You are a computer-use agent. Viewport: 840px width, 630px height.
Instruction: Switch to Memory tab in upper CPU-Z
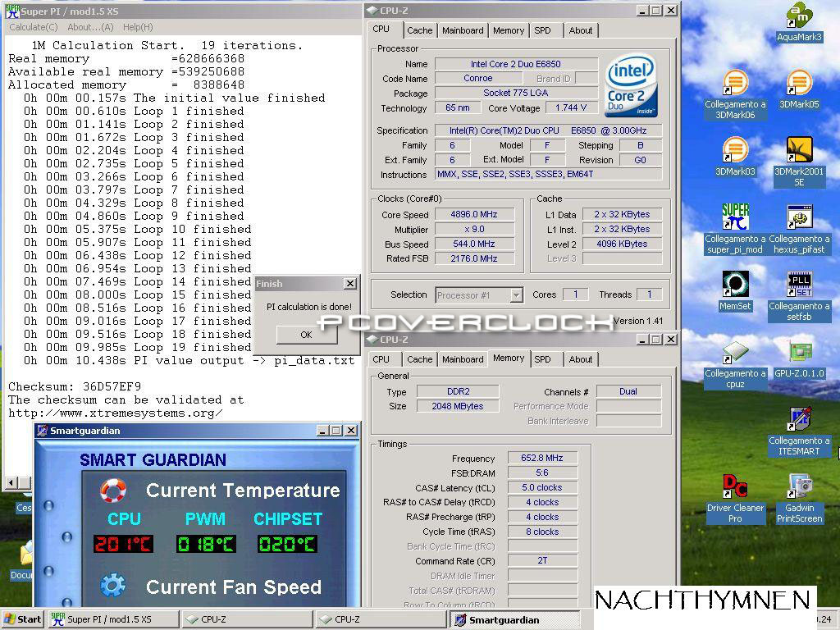[x=509, y=30]
